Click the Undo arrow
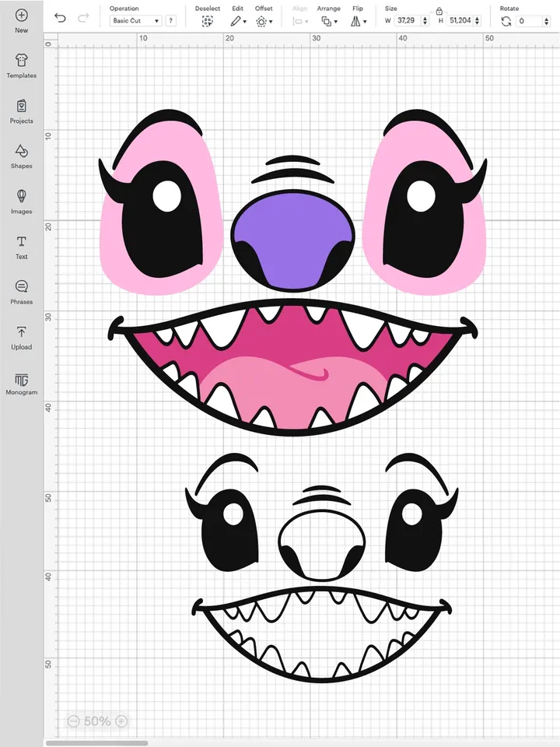560x747 pixels. [60, 17]
